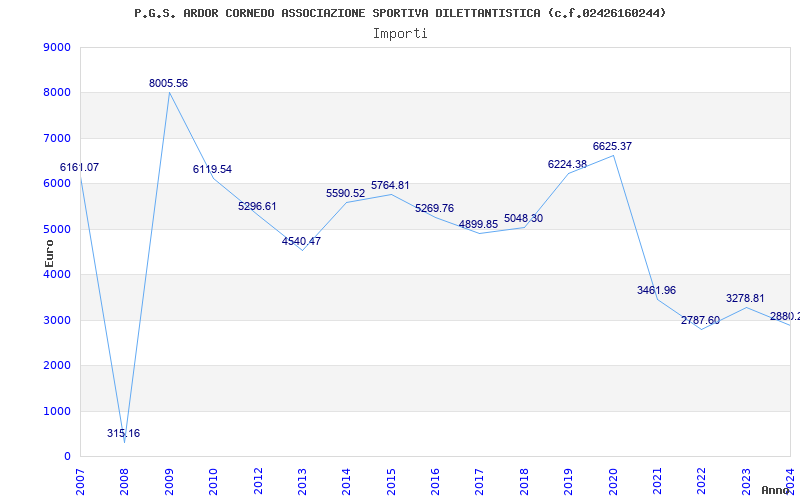Select data label 6625.37
The width and height of the screenshot is (800, 500).
point(612,146)
